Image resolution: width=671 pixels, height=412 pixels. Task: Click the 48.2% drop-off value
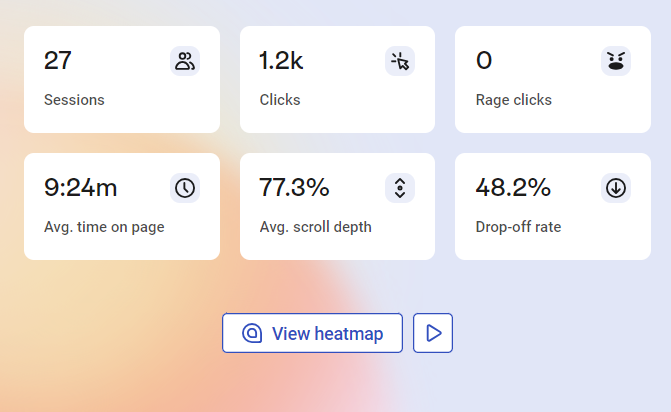(513, 187)
